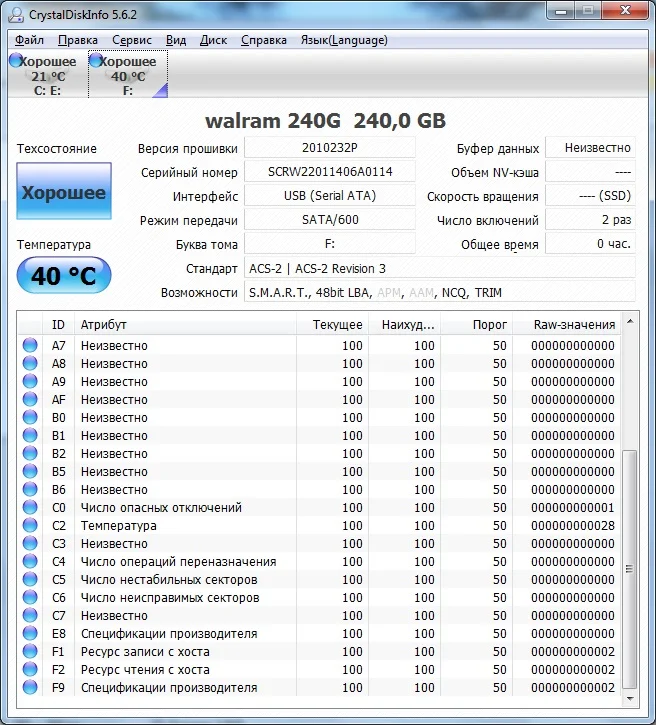Select the Число операций переназначения row
656x725 pixels.
[319, 562]
